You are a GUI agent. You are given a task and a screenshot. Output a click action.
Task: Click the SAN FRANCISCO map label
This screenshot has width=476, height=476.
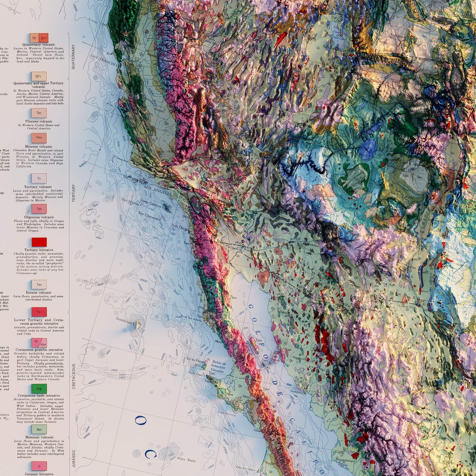click(105, 61)
